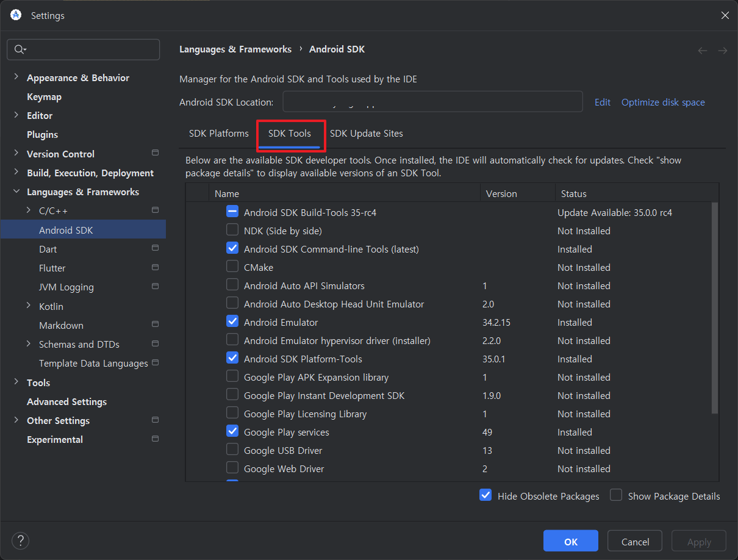Uncheck Google Play services checkbox
Screen dimensions: 738x560
coord(232,431)
